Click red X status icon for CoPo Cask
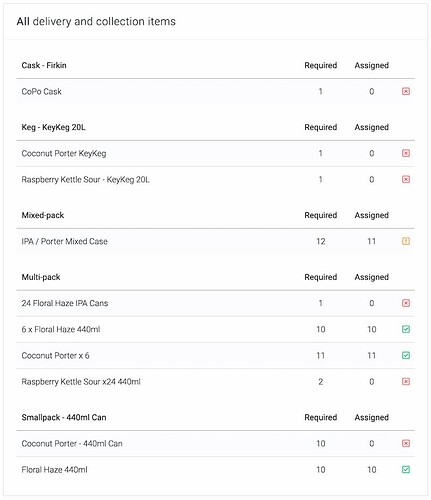This screenshot has height=500, width=431. [406, 91]
